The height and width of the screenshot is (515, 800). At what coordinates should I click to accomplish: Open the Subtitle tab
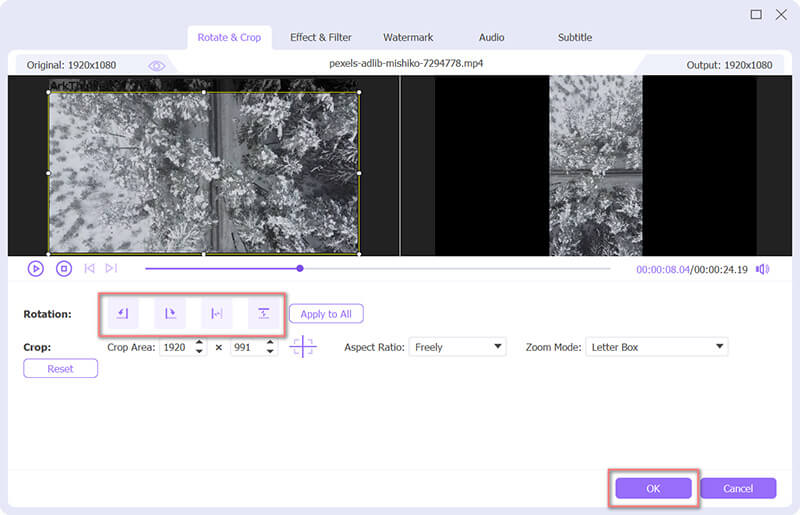point(574,37)
